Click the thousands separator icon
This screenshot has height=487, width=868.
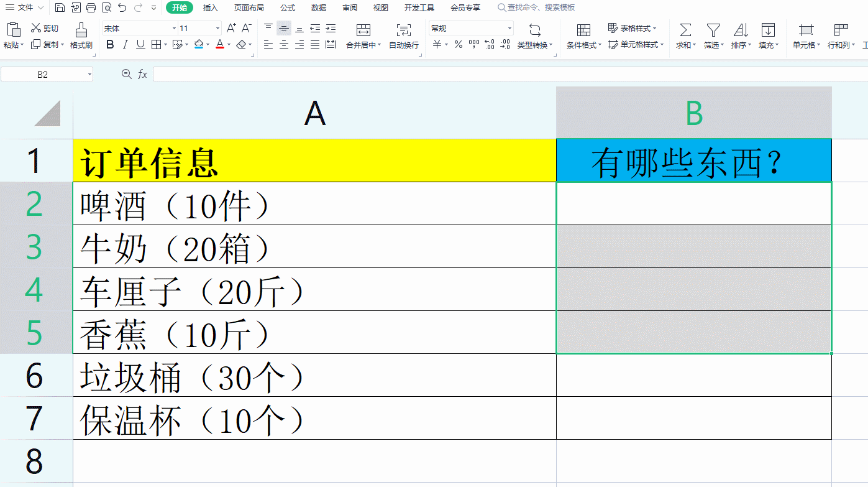coord(474,44)
